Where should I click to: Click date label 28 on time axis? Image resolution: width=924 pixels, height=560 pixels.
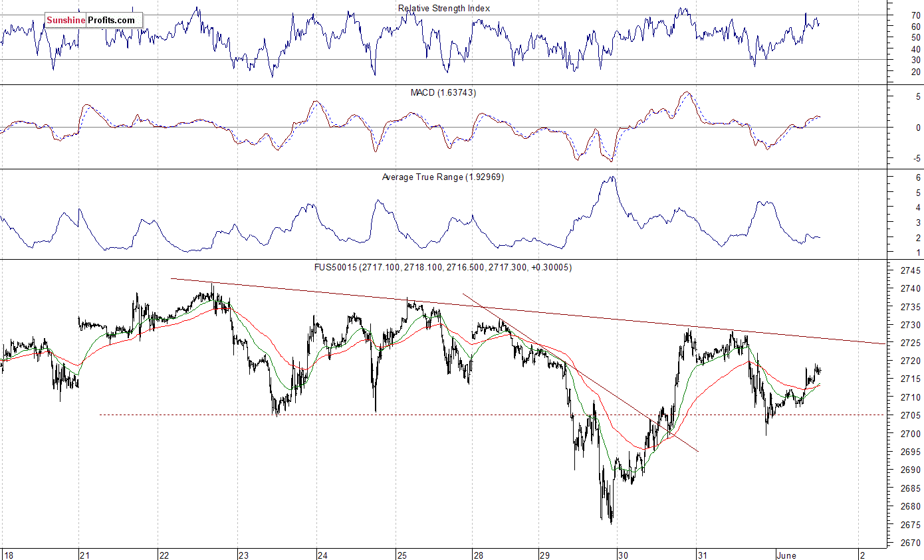click(479, 555)
